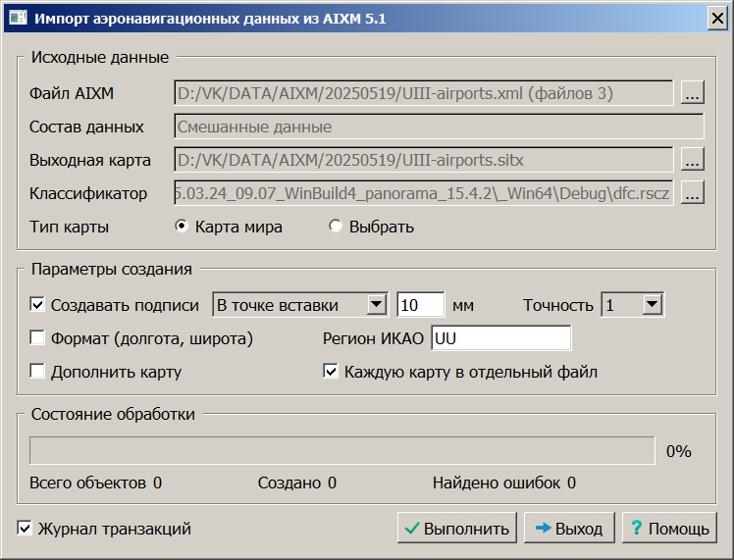Expand the 'Точность' dropdown list
The height and width of the screenshot is (560, 734).
coord(653,305)
